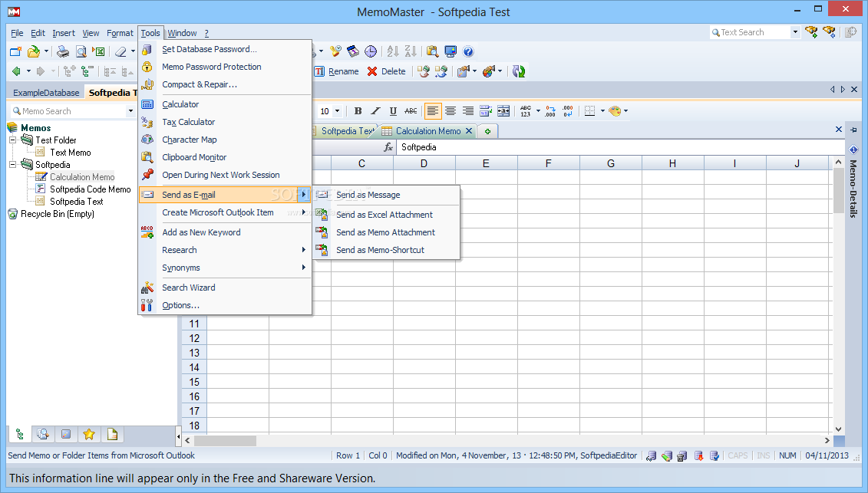Align text left in toolbar
Image resolution: width=868 pixels, height=493 pixels.
click(433, 110)
